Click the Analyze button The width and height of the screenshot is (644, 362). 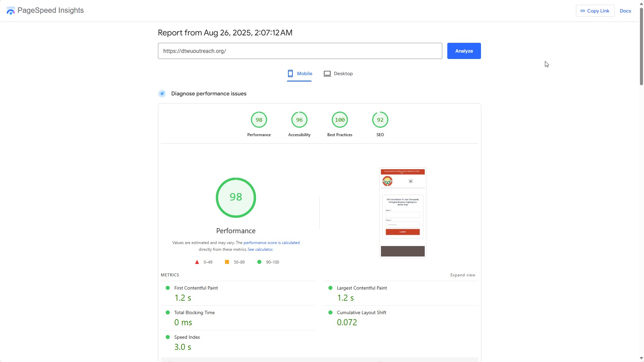click(464, 51)
